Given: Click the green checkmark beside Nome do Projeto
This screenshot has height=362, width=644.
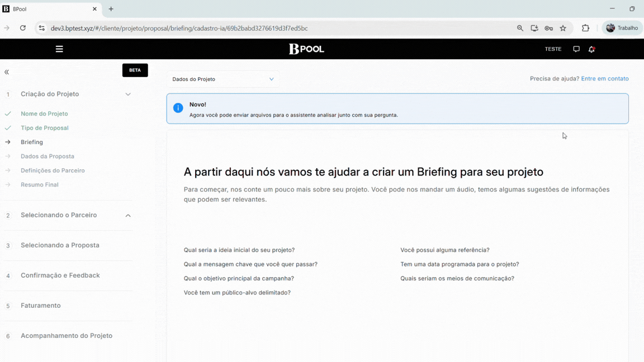Looking at the screenshot, I should 8,114.
